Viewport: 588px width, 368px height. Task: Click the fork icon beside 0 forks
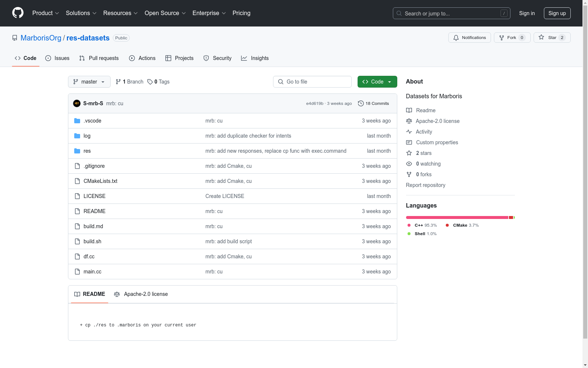tap(409, 174)
